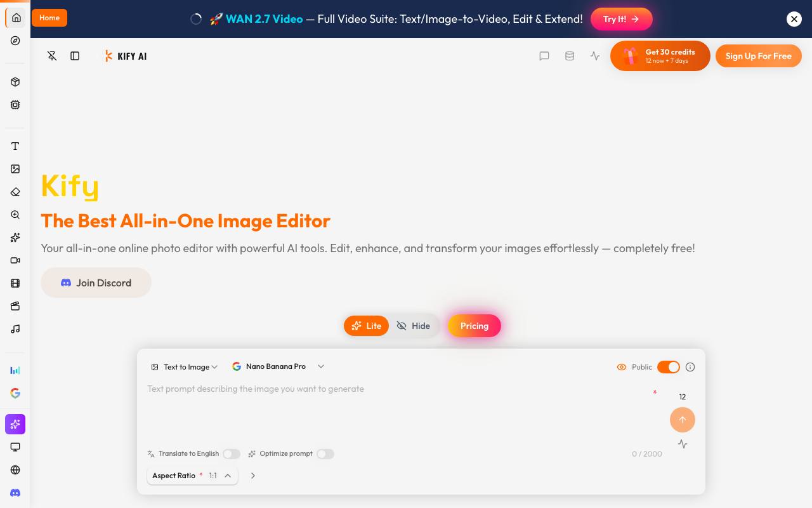Click the bar chart sidebar icon
The height and width of the screenshot is (508, 812).
tap(15, 370)
